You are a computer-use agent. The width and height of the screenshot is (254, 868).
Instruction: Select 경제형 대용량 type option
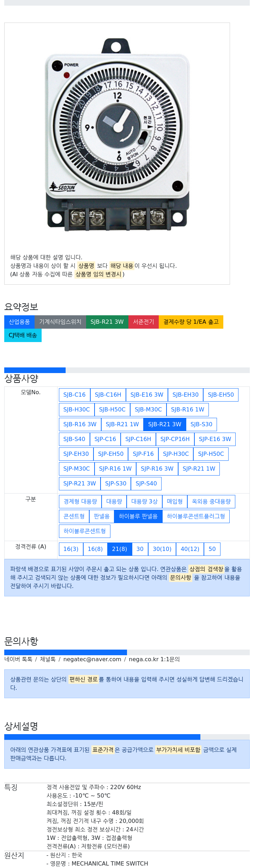(80, 501)
